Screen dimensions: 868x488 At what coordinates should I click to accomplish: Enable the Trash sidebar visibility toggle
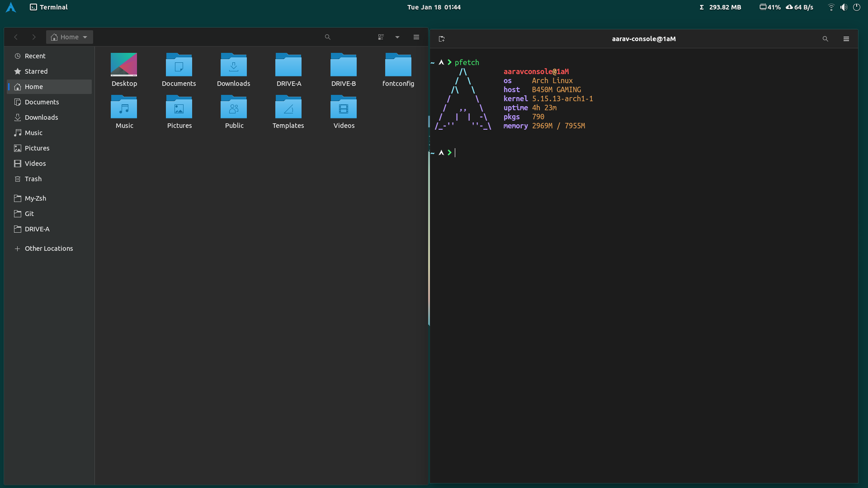click(33, 179)
